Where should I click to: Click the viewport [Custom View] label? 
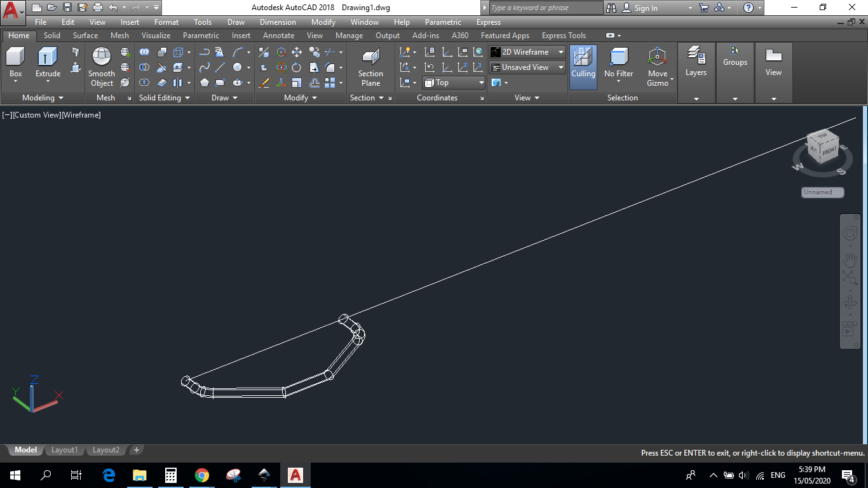(x=37, y=115)
